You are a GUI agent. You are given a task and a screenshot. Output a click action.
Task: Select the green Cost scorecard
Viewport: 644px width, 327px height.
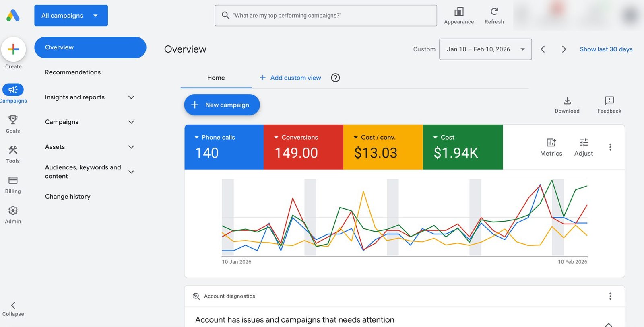463,147
